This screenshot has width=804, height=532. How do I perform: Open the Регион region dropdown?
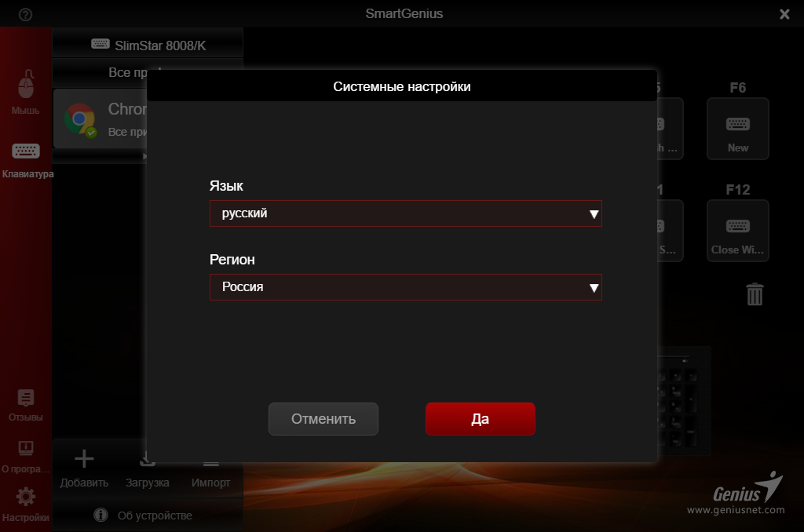click(x=406, y=287)
